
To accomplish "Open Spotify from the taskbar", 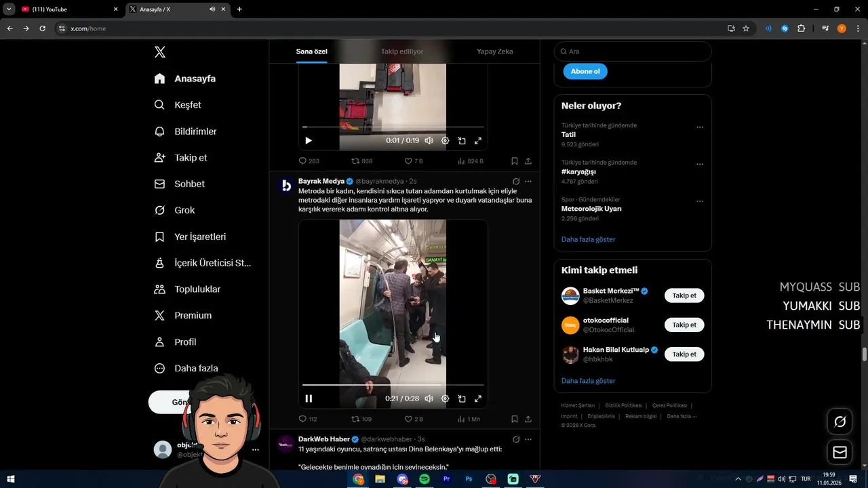I will click(425, 479).
